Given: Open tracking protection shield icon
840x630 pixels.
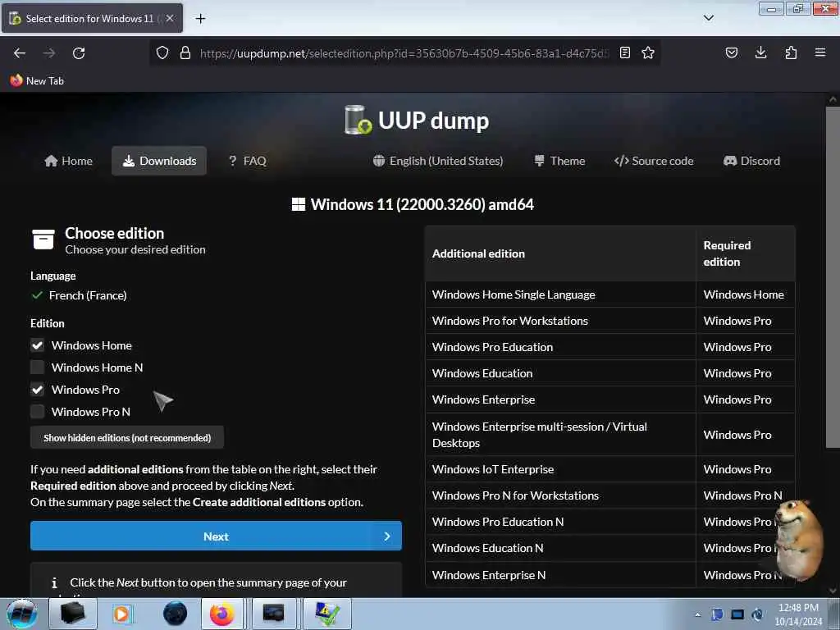Looking at the screenshot, I should [162, 52].
